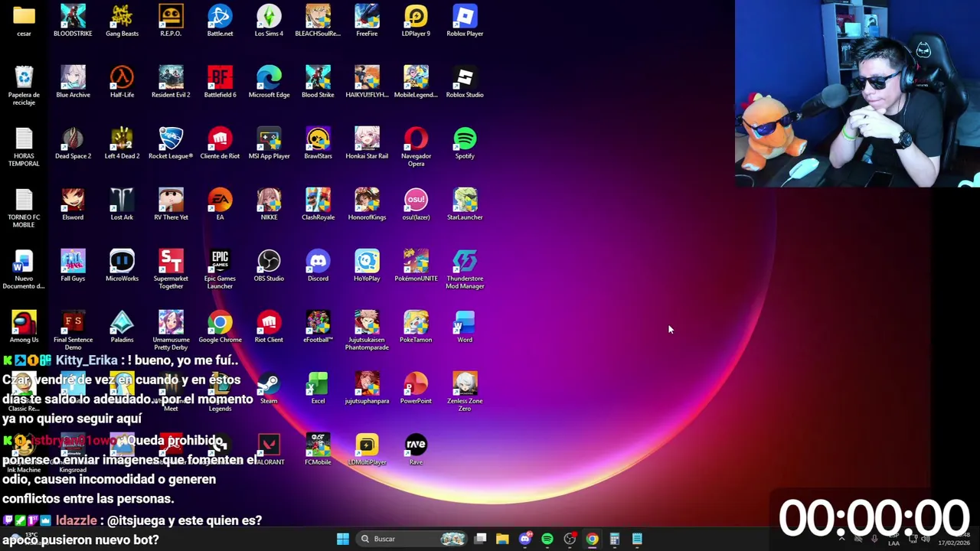Switch to Spotify in the taskbar

(x=547, y=539)
